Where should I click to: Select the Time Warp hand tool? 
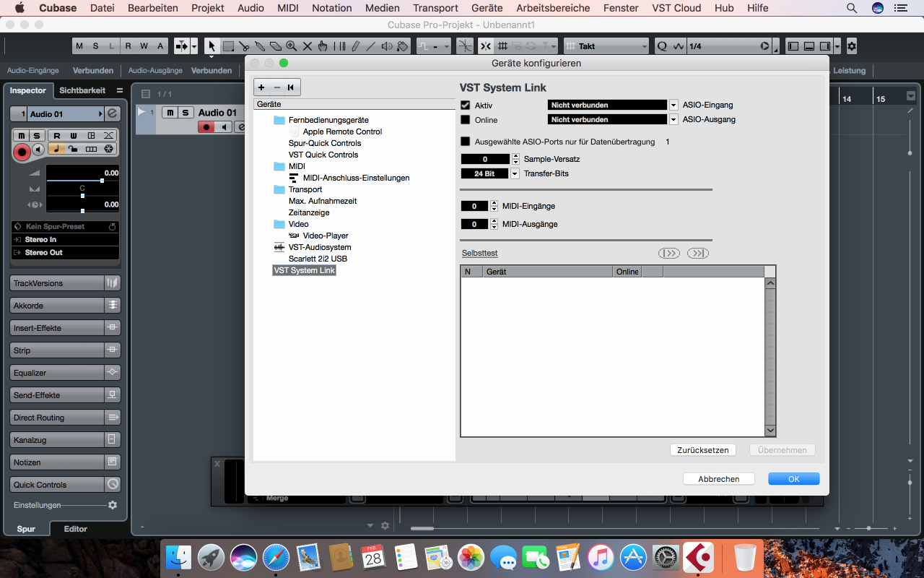coord(323,46)
